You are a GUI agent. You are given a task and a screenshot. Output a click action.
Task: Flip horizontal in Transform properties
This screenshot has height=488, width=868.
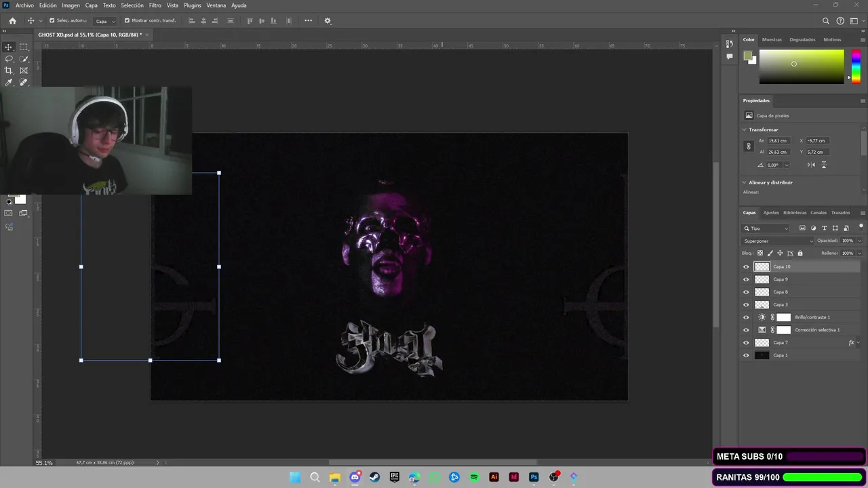click(x=811, y=165)
